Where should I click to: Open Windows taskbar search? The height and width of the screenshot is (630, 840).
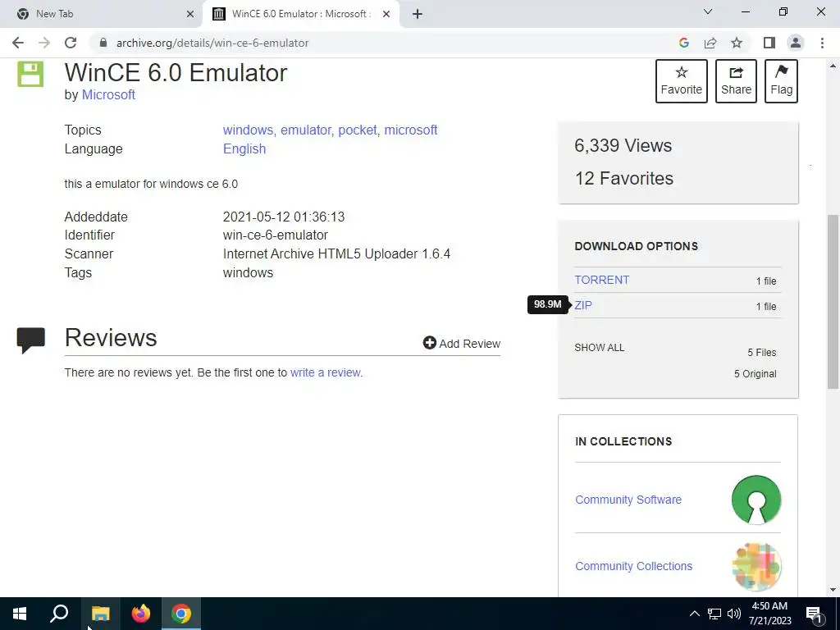(59, 614)
